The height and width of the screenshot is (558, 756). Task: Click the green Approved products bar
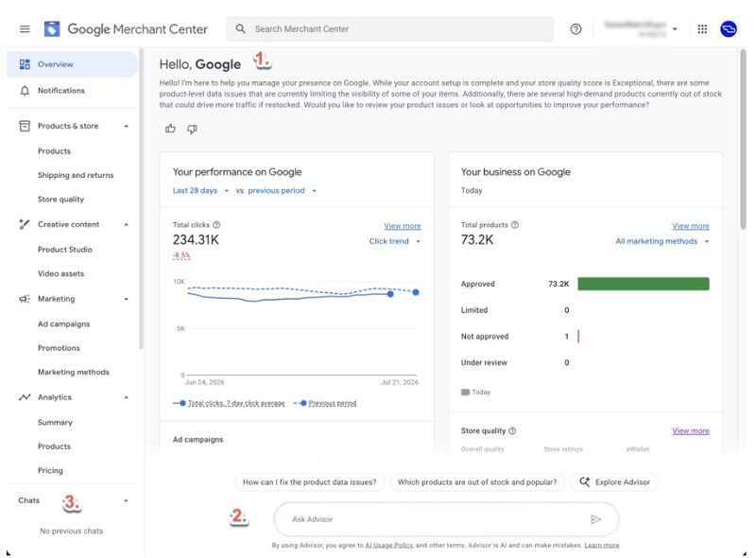tap(644, 284)
